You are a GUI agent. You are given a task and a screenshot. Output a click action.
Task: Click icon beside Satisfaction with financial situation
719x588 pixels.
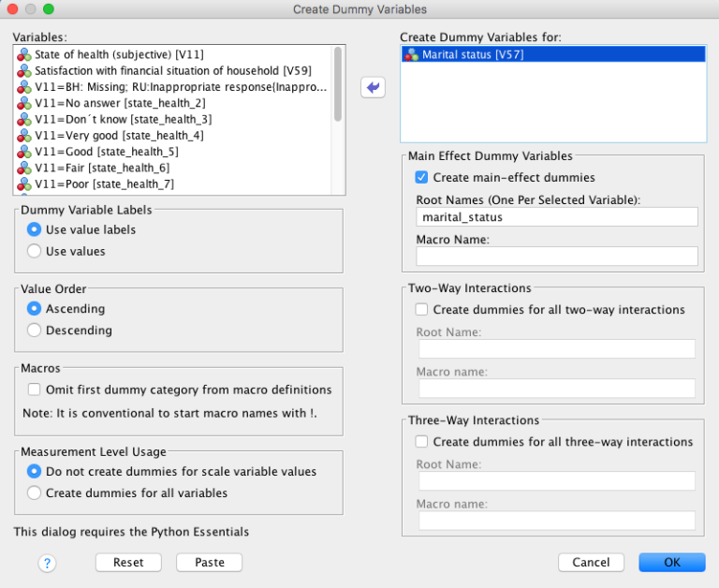pyautogui.click(x=23, y=71)
